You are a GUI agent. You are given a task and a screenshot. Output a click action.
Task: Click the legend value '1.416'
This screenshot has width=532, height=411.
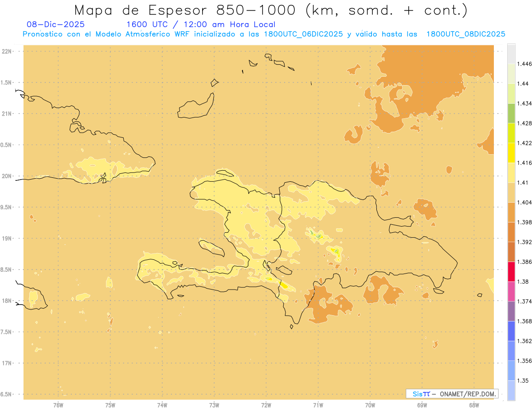[x=524, y=163]
